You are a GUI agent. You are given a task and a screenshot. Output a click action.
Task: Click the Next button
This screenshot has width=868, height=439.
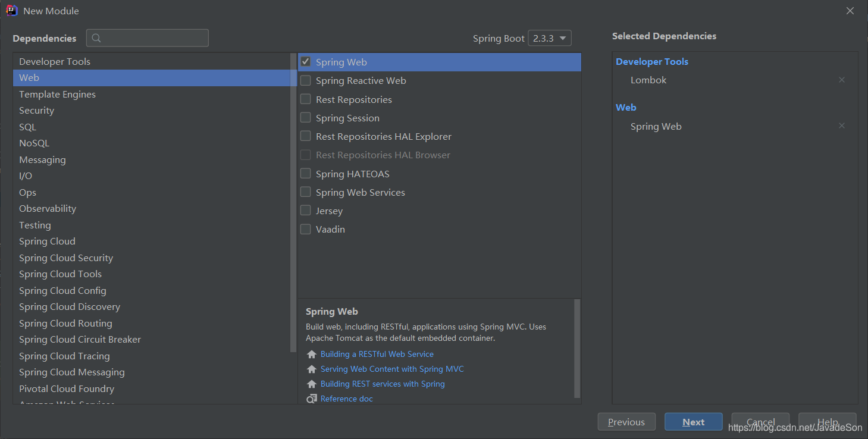tap(694, 422)
